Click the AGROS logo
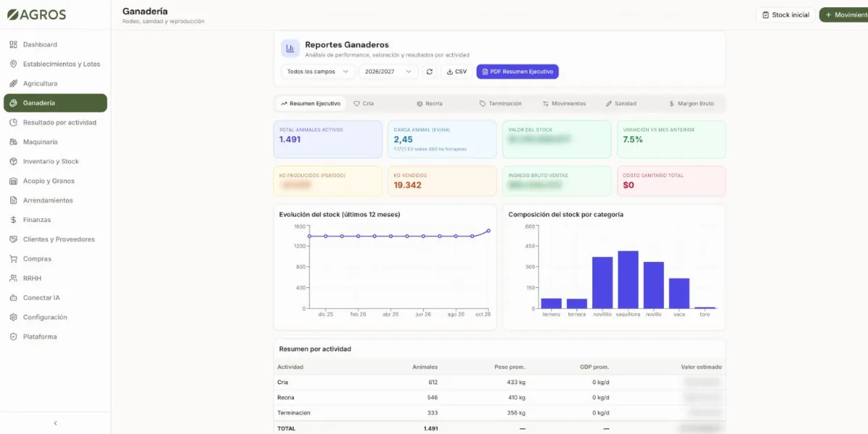The height and width of the screenshot is (434, 868). point(35,14)
